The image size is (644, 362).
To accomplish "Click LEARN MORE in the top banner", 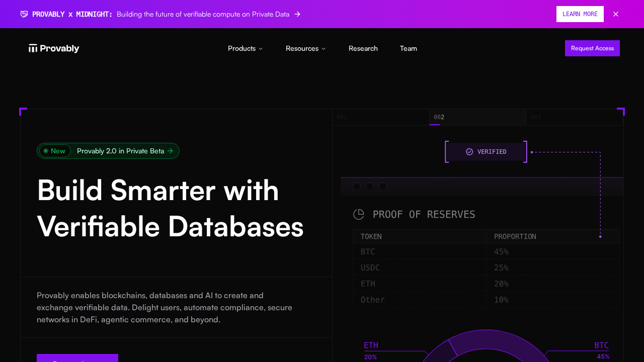I will coord(580,14).
